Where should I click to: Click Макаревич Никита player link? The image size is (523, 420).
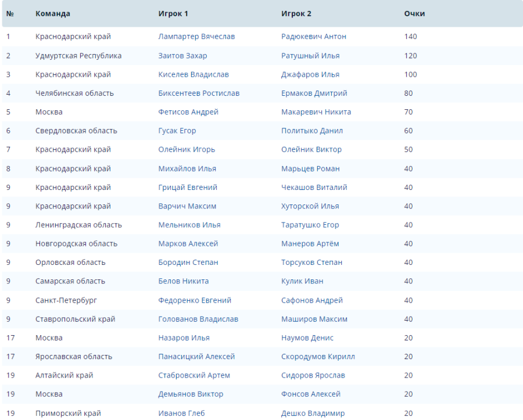316,112
